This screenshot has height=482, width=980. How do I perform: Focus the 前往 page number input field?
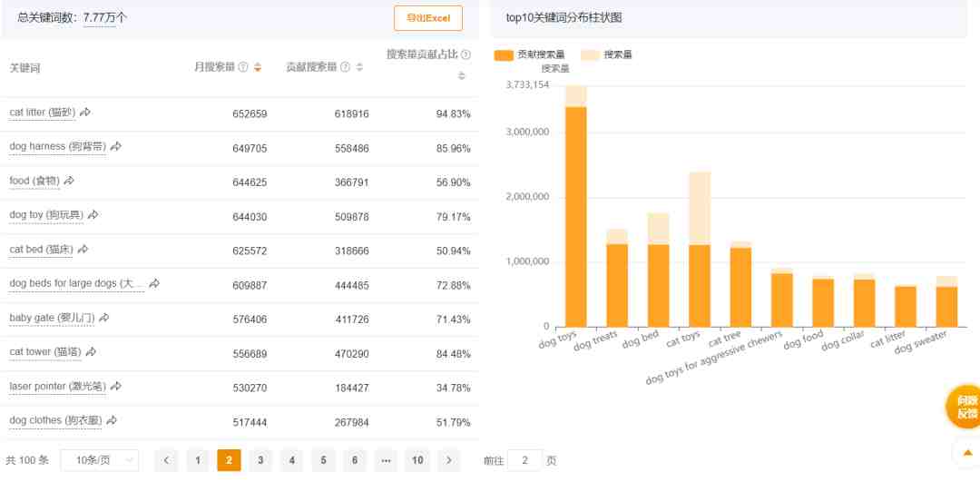tap(524, 461)
